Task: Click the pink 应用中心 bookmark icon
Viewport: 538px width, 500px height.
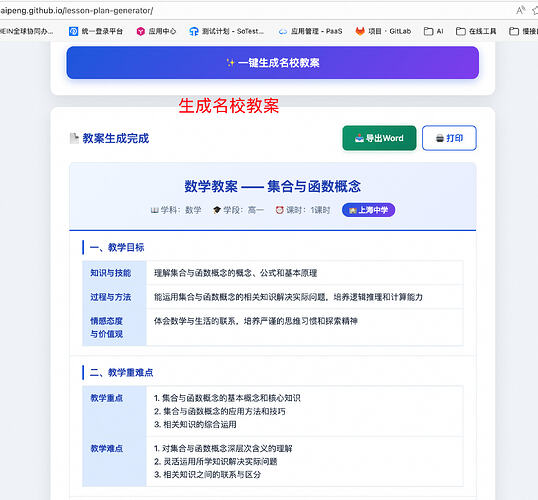Action: 141,31
